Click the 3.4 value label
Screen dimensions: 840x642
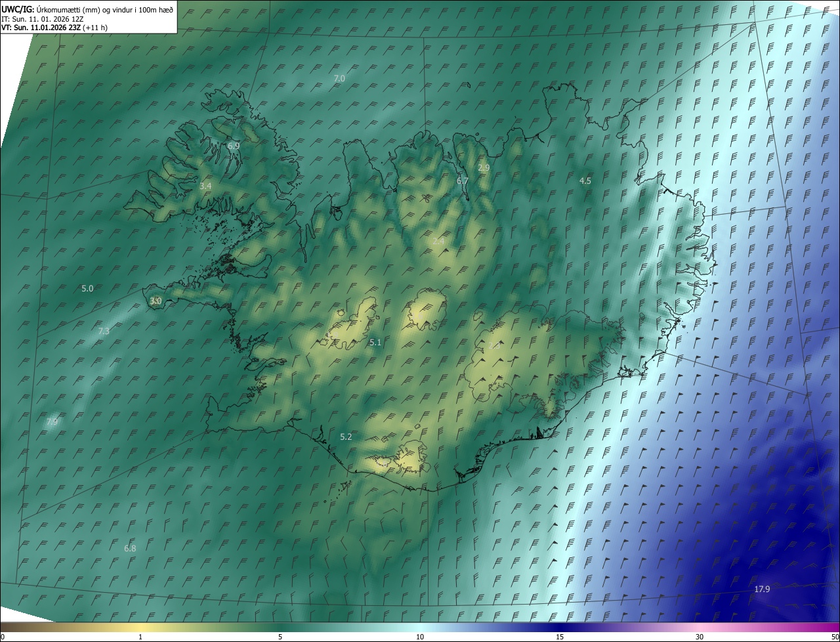205,186
